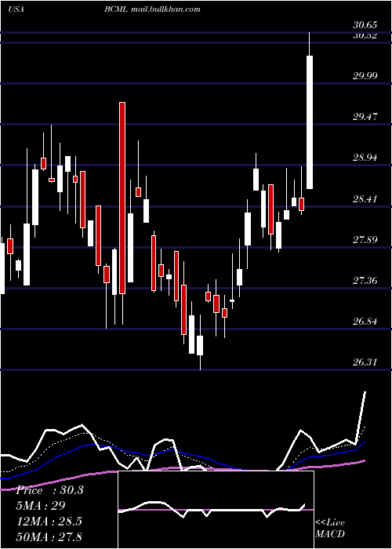Click the 27.89 price level label
Viewport: 392px width, 549px height.
coord(365,239)
